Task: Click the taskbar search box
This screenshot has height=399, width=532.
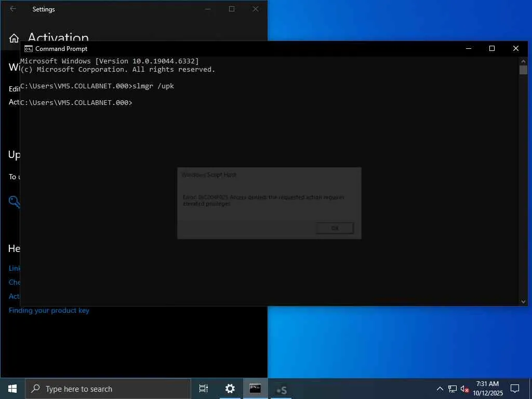Action: pos(108,389)
